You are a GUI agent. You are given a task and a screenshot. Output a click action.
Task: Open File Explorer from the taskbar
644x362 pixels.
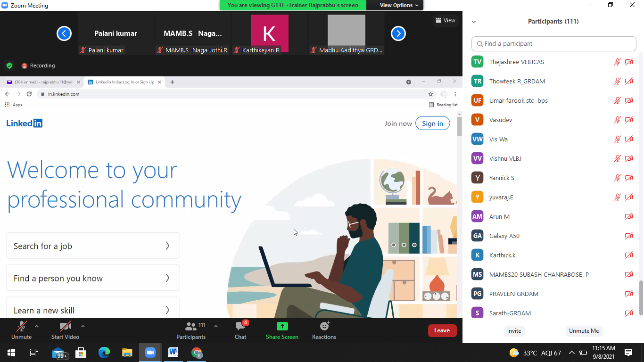(x=127, y=353)
